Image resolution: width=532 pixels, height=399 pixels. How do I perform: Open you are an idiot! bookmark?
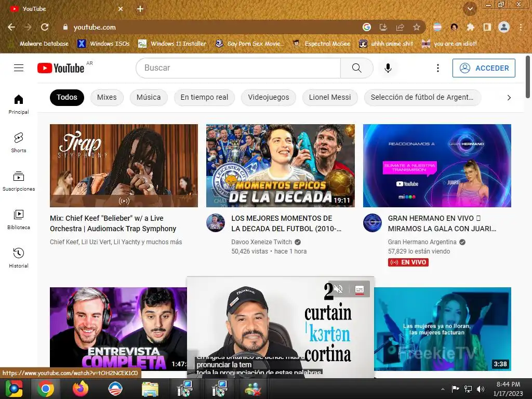pos(449,44)
